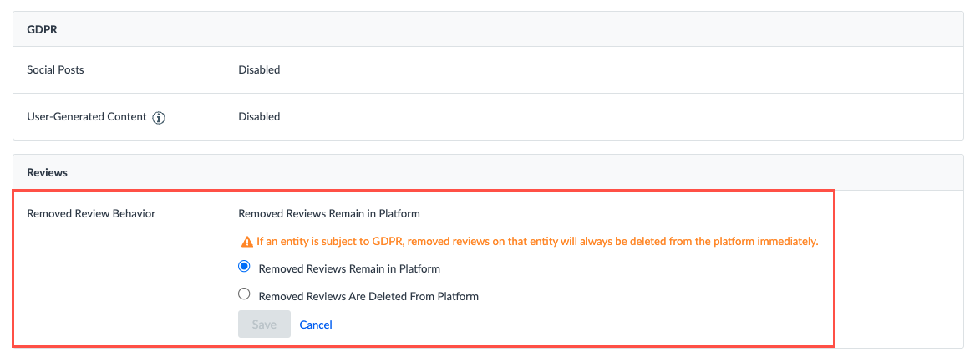This screenshot has height=358, width=980.
Task: Choose the Removed Reviews Are Deleted From Platform radio button
Action: click(x=244, y=294)
